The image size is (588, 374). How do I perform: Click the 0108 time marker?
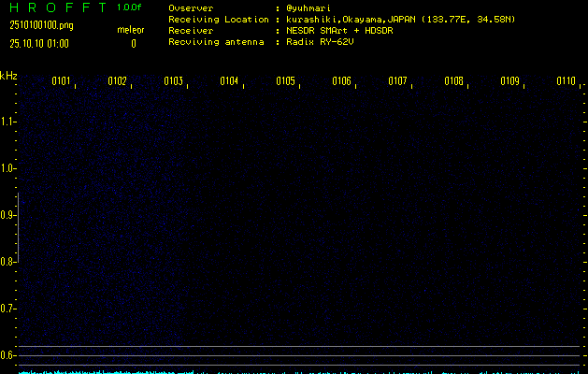click(x=453, y=81)
